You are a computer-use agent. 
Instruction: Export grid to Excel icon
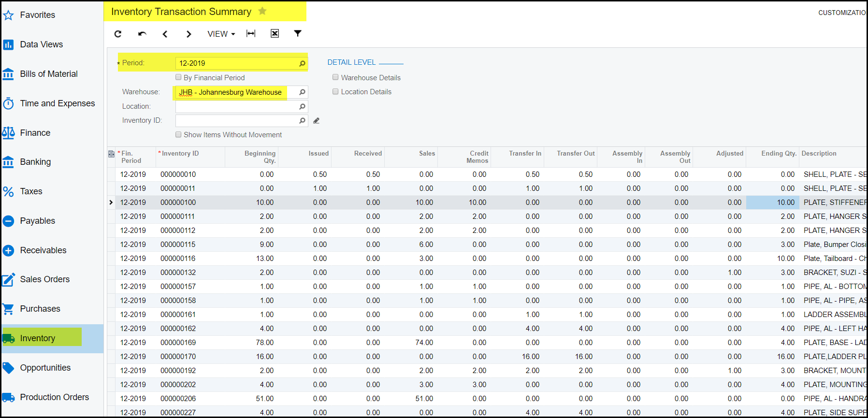pyautogui.click(x=275, y=33)
